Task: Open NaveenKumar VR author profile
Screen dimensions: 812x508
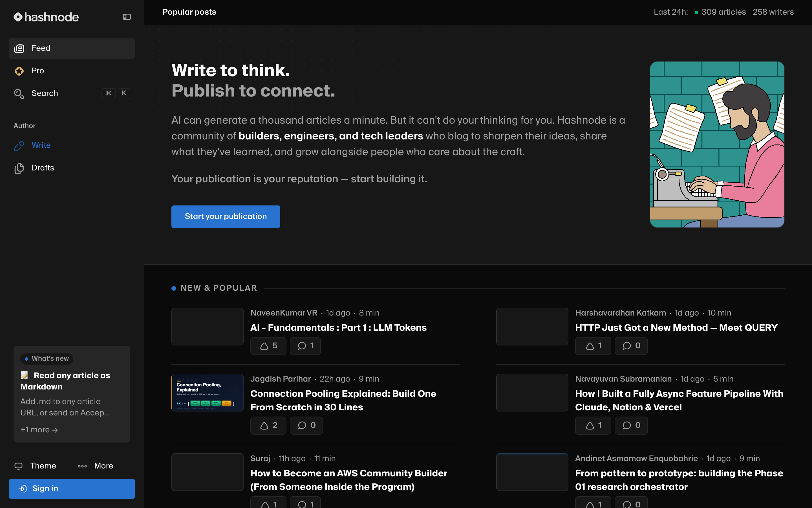Action: coord(284,313)
